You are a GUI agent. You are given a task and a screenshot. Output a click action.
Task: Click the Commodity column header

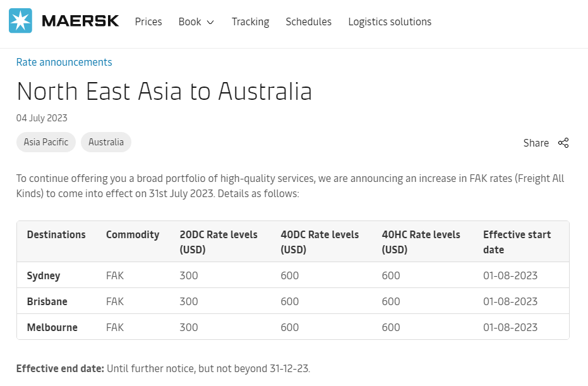click(x=133, y=235)
